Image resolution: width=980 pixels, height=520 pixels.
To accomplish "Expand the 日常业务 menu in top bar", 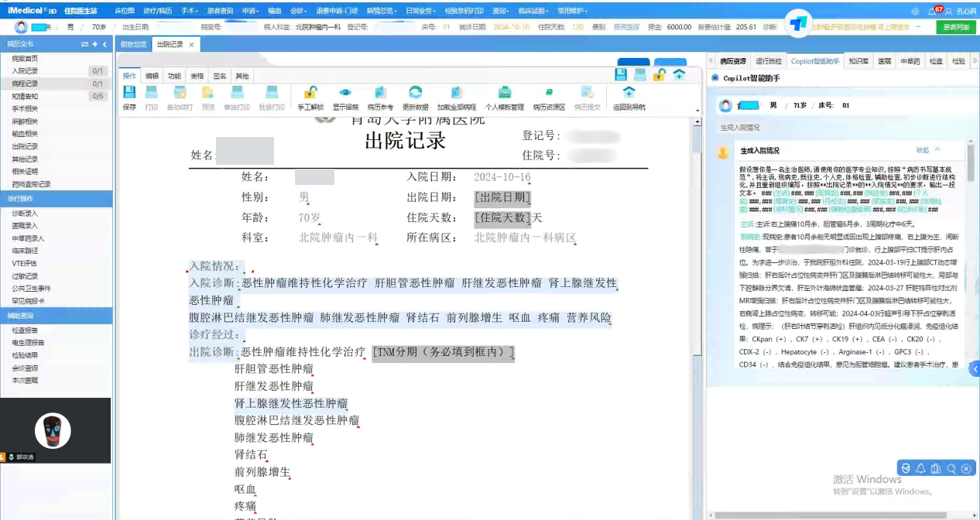I will pyautogui.click(x=422, y=12).
